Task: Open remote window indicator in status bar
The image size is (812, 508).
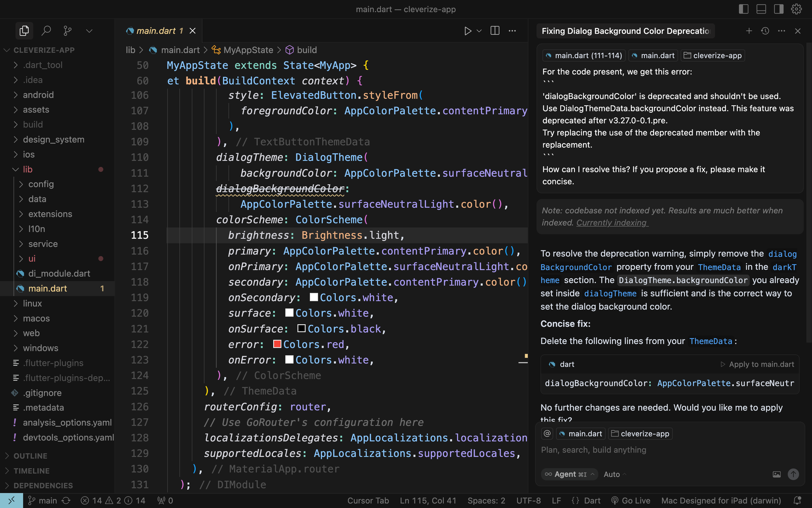Action: [x=11, y=501]
